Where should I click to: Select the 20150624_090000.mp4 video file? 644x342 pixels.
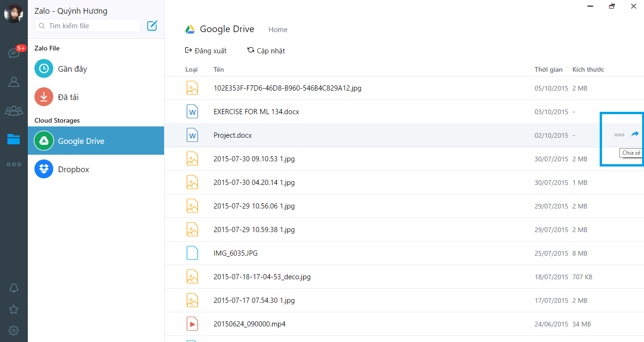click(x=249, y=324)
